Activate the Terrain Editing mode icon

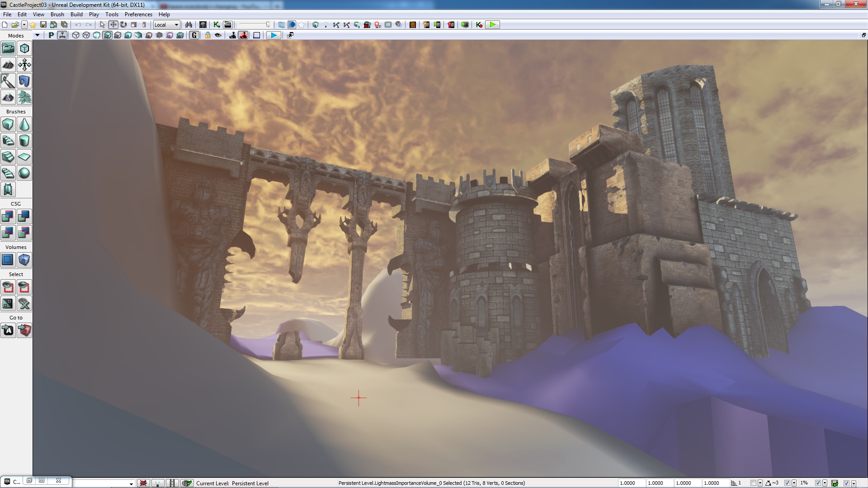tap(8, 65)
